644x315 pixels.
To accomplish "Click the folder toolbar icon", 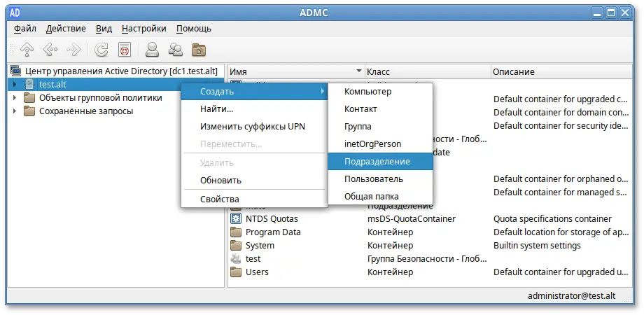I will (199, 50).
